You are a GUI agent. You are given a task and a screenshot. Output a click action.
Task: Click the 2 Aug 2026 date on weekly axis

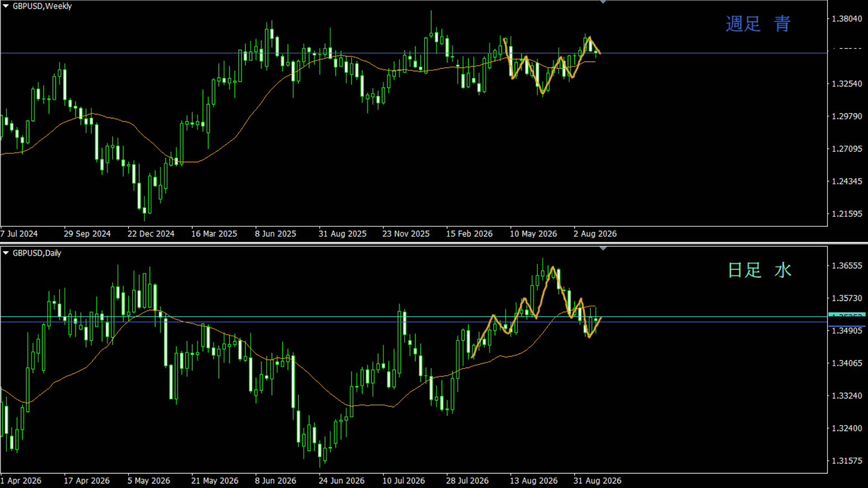(x=595, y=233)
